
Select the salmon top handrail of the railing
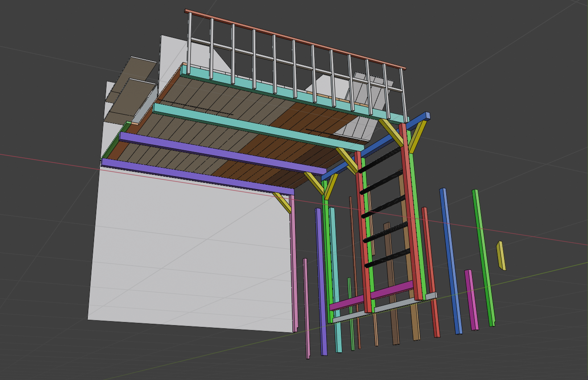click(x=294, y=39)
